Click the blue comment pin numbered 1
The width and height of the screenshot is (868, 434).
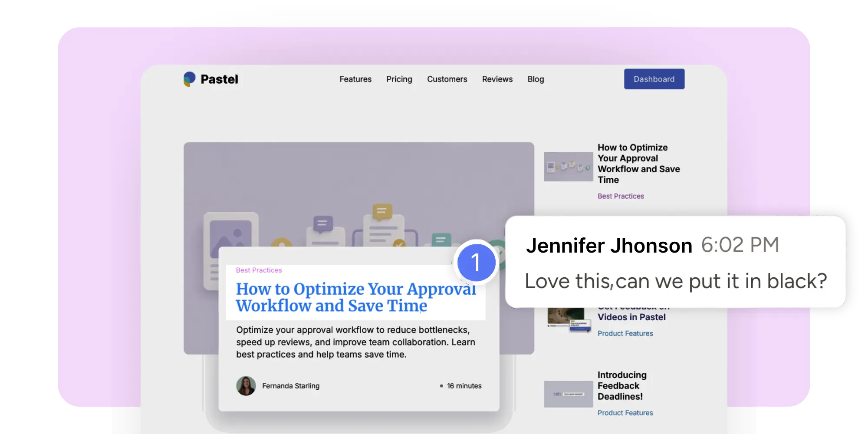[x=476, y=262]
